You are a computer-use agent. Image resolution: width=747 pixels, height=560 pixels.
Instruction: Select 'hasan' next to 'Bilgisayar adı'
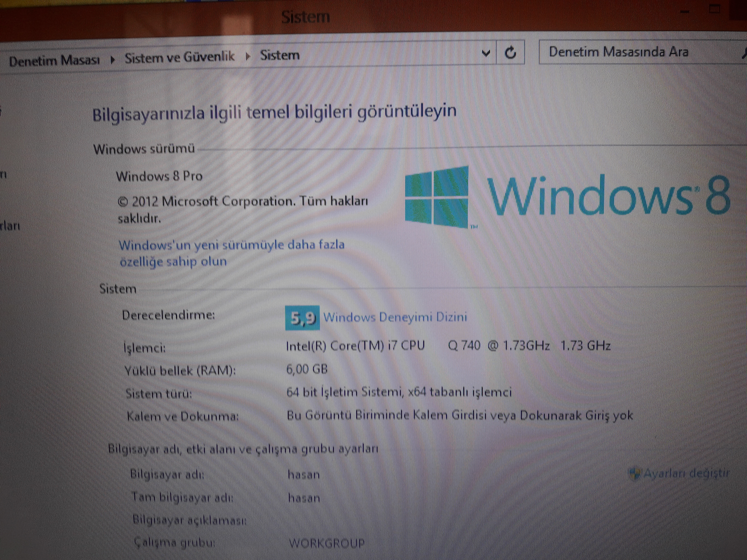pos(304,475)
